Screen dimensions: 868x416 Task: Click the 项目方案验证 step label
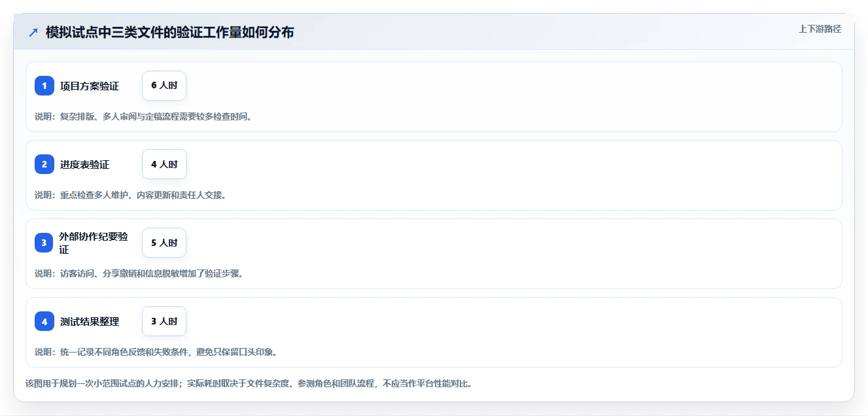pyautogui.click(x=90, y=86)
